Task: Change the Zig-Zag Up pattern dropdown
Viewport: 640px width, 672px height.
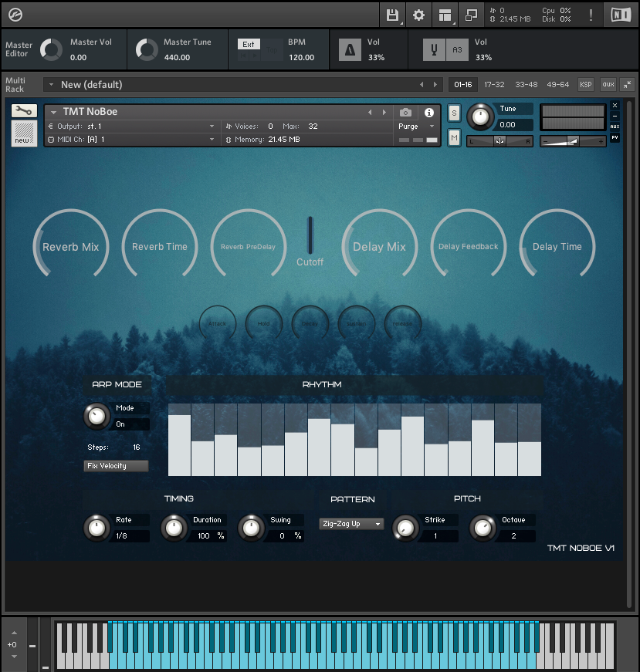Action: (x=350, y=524)
